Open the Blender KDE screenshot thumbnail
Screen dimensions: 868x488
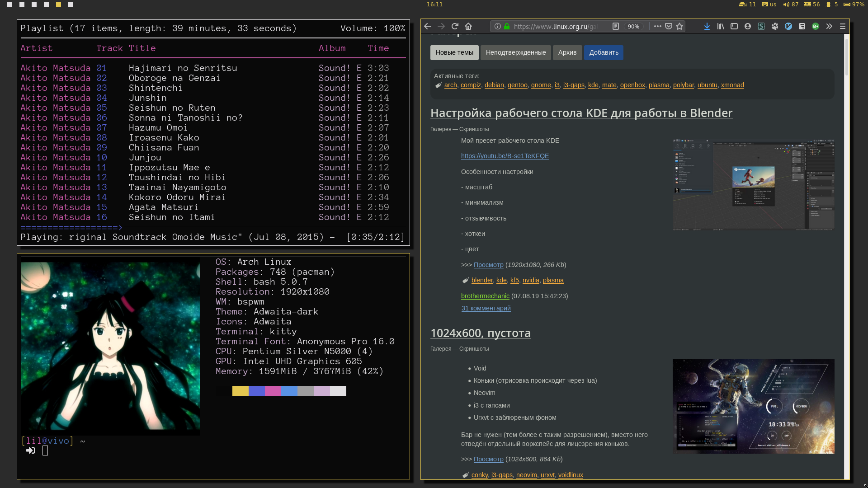tap(753, 184)
